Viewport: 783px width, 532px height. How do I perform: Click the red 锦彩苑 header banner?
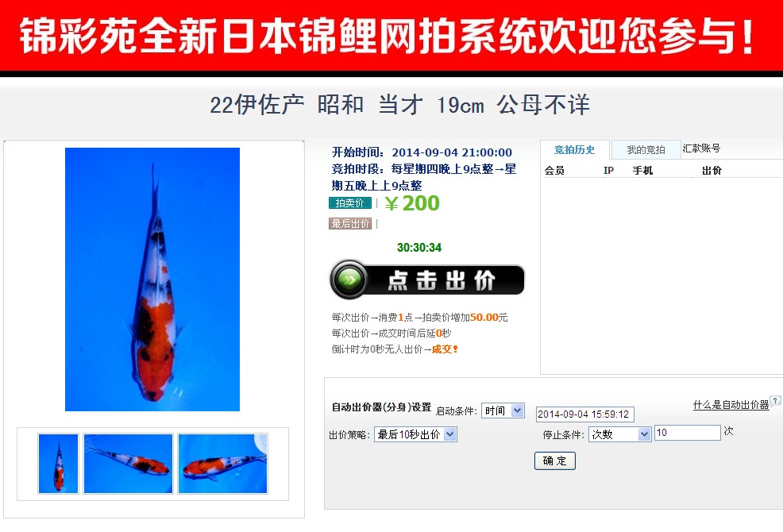click(x=391, y=36)
